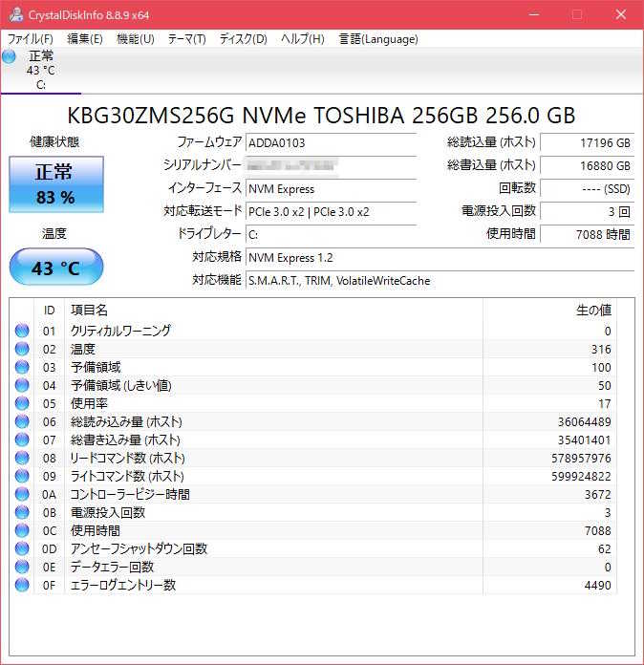Click the 43 °C temperature button
The height and width of the screenshot is (665, 644).
(x=56, y=268)
